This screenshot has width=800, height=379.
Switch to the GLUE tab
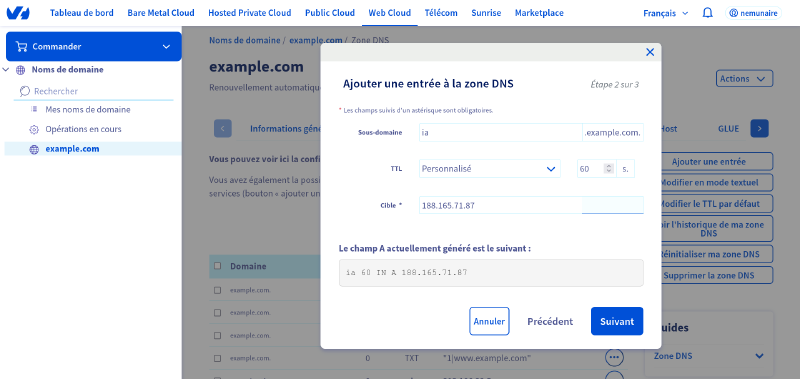click(x=728, y=129)
